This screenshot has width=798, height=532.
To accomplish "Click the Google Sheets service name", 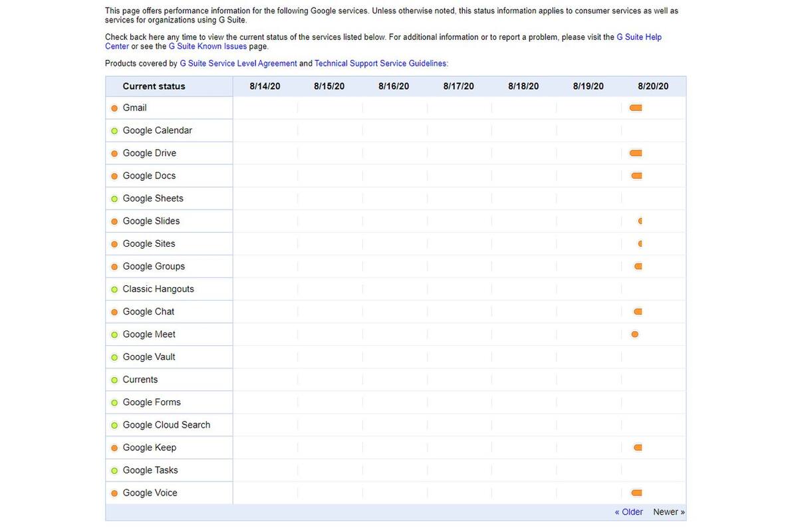I will [153, 198].
